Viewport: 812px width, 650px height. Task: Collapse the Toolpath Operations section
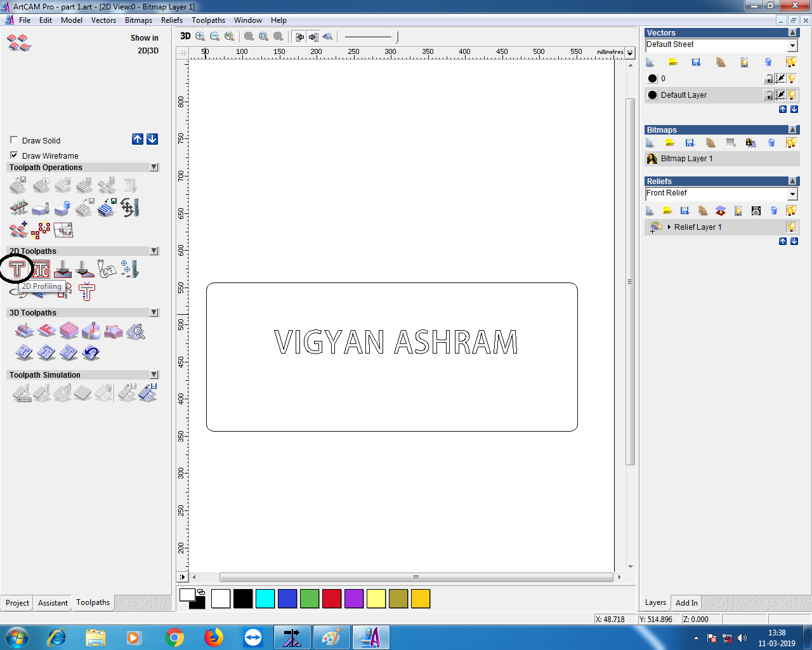(x=154, y=167)
